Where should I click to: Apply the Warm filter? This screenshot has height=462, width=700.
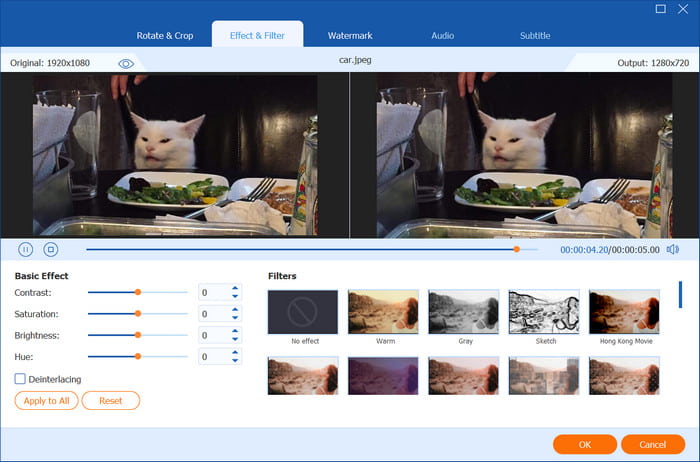pyautogui.click(x=383, y=312)
